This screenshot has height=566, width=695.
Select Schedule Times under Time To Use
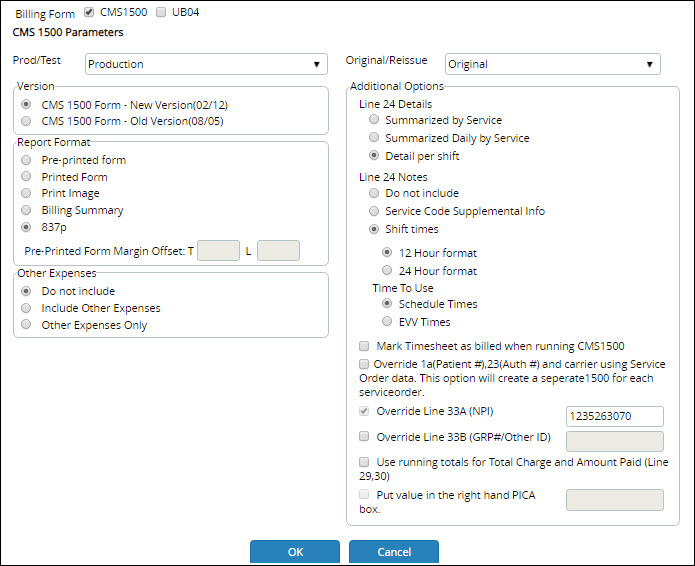(x=387, y=303)
